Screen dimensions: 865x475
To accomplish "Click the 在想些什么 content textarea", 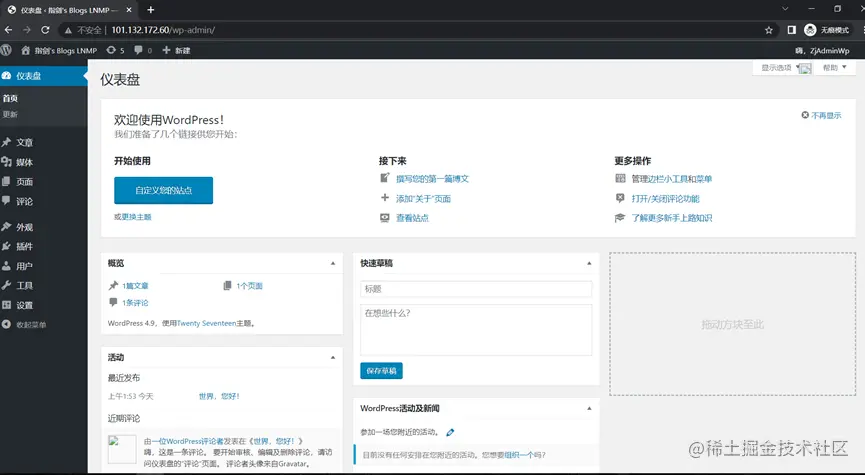I will pyautogui.click(x=476, y=330).
